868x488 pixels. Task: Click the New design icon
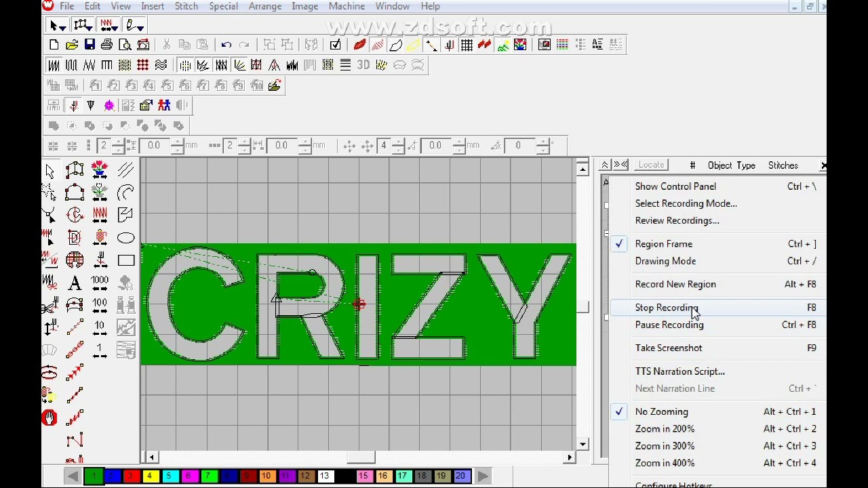(54, 45)
